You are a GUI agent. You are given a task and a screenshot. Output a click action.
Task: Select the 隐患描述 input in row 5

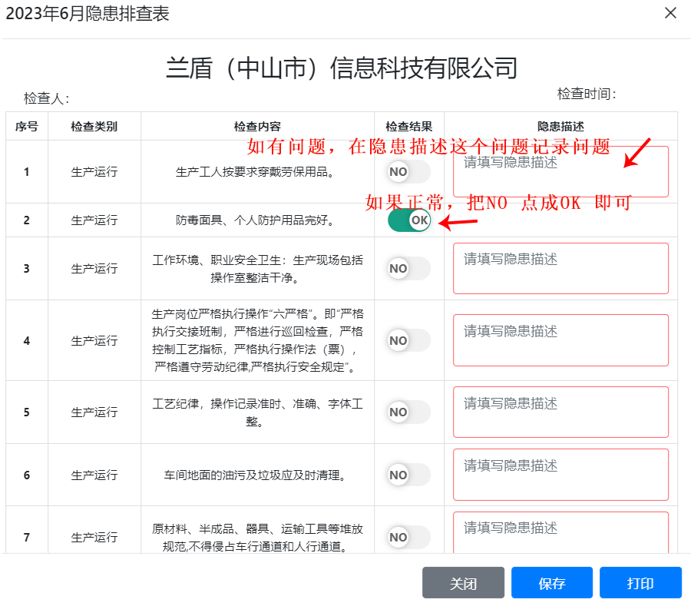tap(560, 412)
